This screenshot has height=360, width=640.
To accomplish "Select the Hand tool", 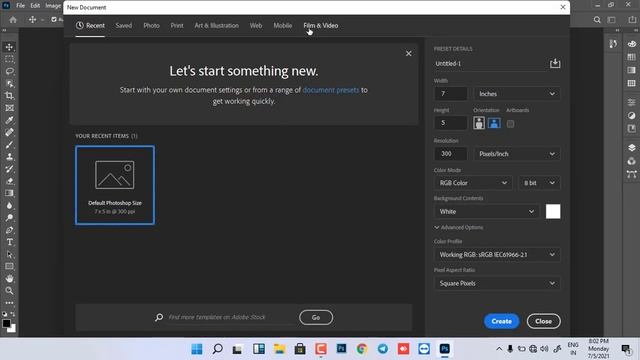I will pyautogui.click(x=9, y=279).
